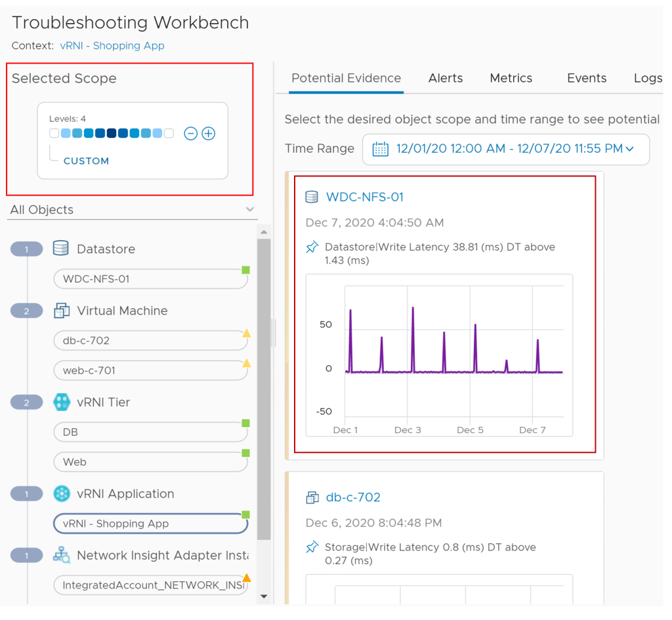Select the Events tab
This screenshot has height=620, width=672.
pyautogui.click(x=586, y=78)
